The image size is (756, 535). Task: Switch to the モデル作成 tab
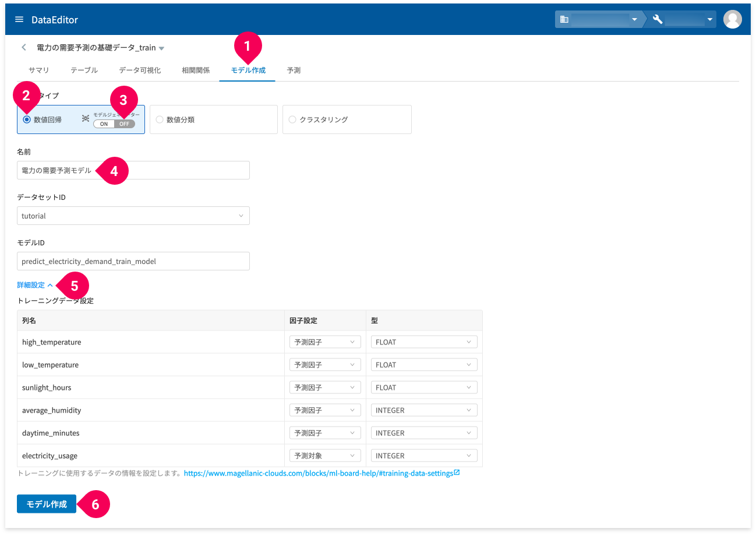[248, 70]
